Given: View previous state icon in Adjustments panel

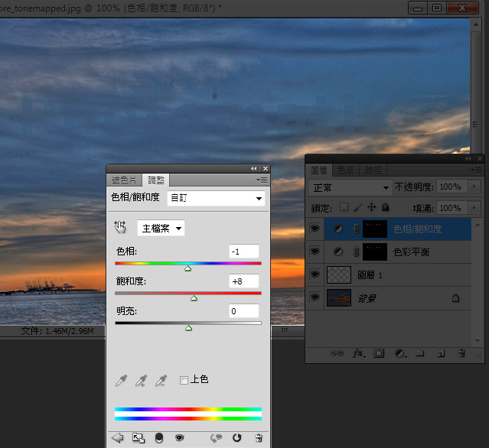Looking at the screenshot, I should click(x=216, y=438).
